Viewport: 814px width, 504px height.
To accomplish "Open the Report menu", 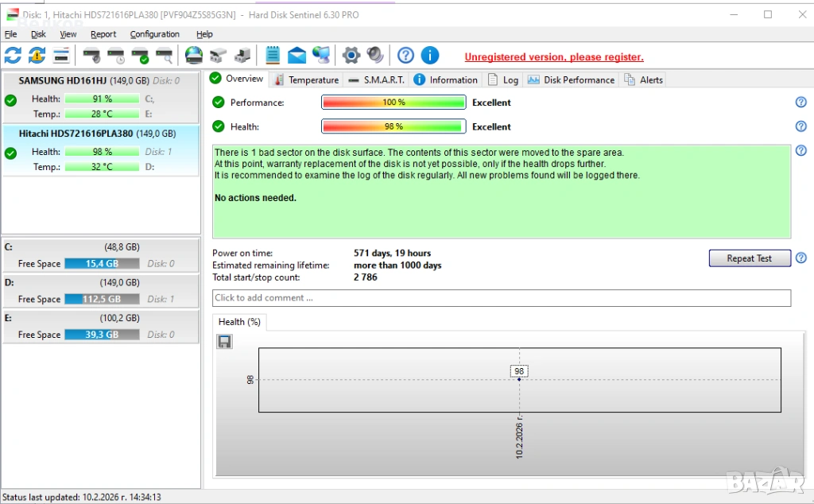I will pyautogui.click(x=103, y=34).
